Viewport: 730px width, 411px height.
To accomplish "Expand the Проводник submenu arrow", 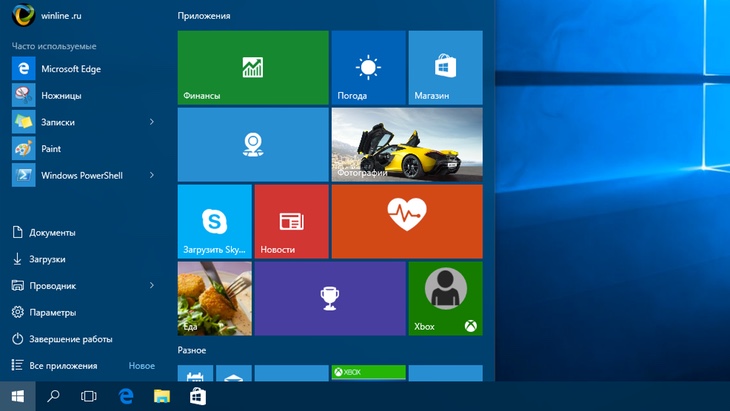I will [x=152, y=285].
